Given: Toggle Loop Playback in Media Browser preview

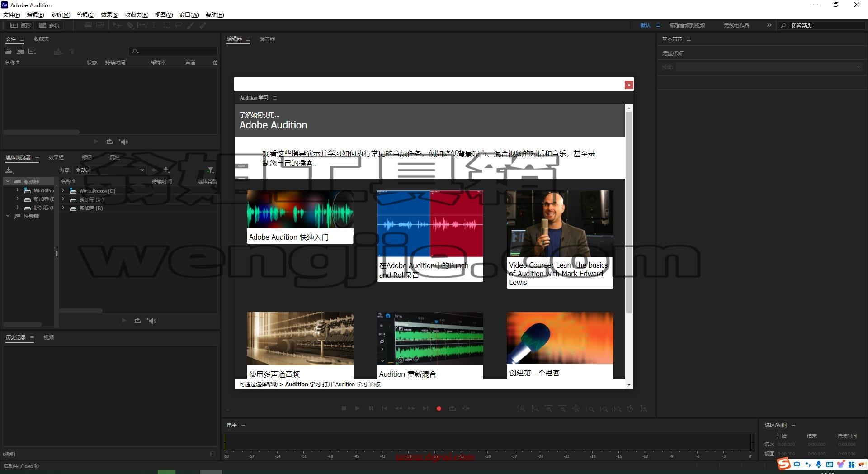Looking at the screenshot, I should pos(137,321).
